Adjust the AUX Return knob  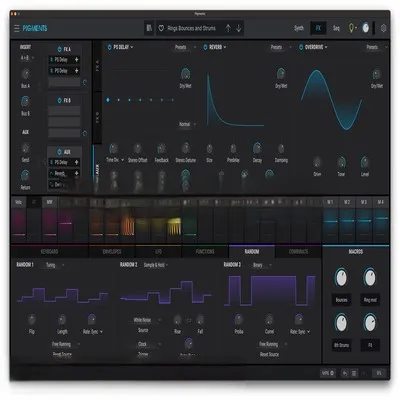tap(25, 176)
